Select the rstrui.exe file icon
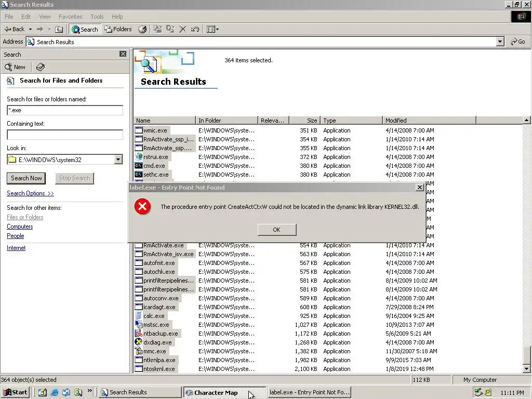532x399 pixels. pyautogui.click(x=138, y=156)
